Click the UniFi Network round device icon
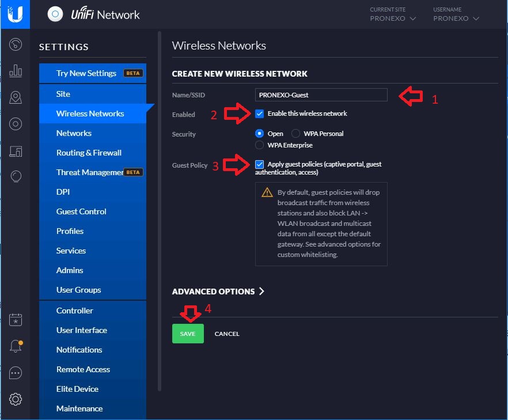This screenshot has height=420, width=508. point(55,14)
